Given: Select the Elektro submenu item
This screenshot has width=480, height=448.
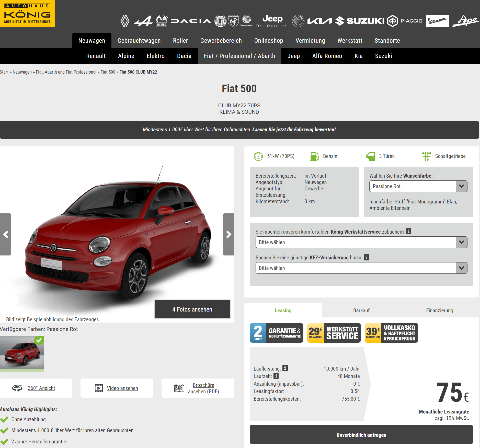Looking at the screenshot, I should pos(156,56).
